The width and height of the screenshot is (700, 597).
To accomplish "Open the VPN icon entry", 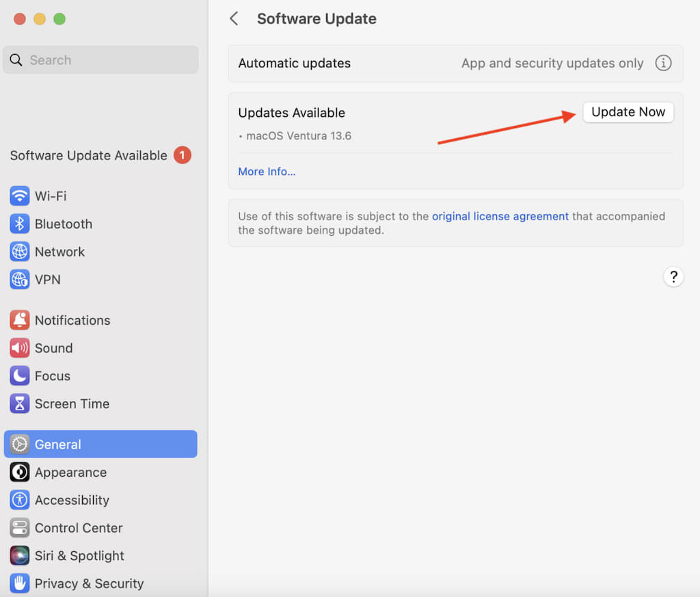I will point(20,280).
